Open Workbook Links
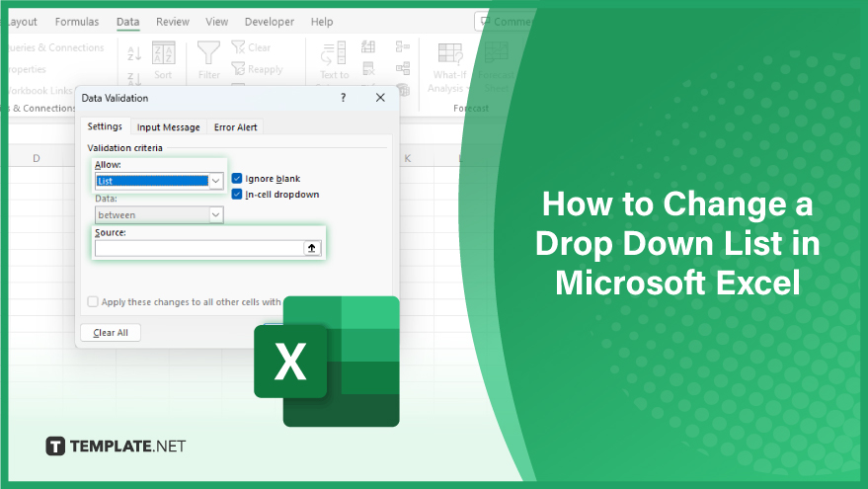 tap(39, 90)
